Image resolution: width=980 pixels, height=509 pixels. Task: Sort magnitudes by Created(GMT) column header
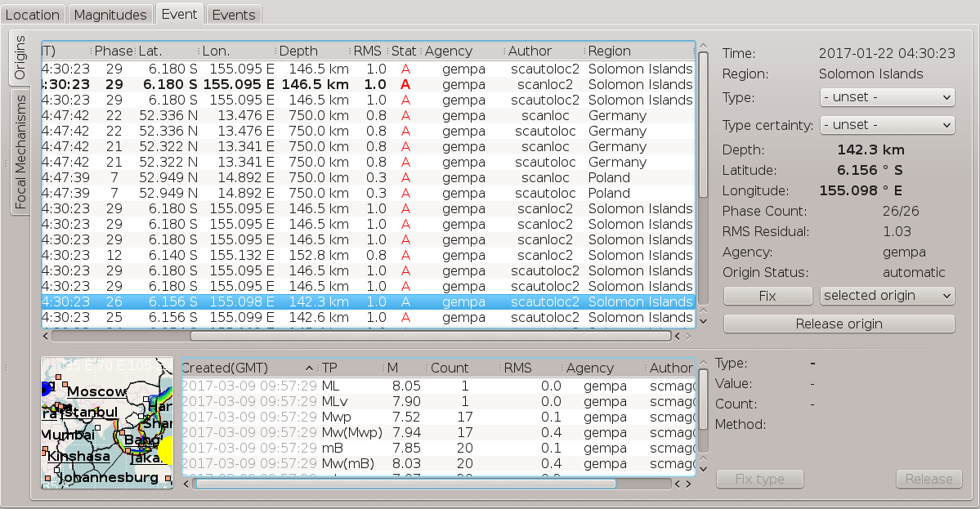[245, 368]
